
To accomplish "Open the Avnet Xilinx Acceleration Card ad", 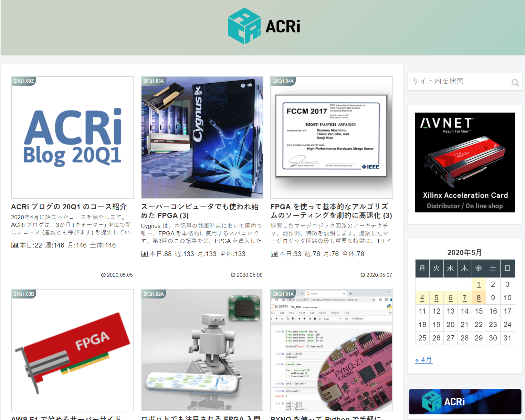I will 465,162.
